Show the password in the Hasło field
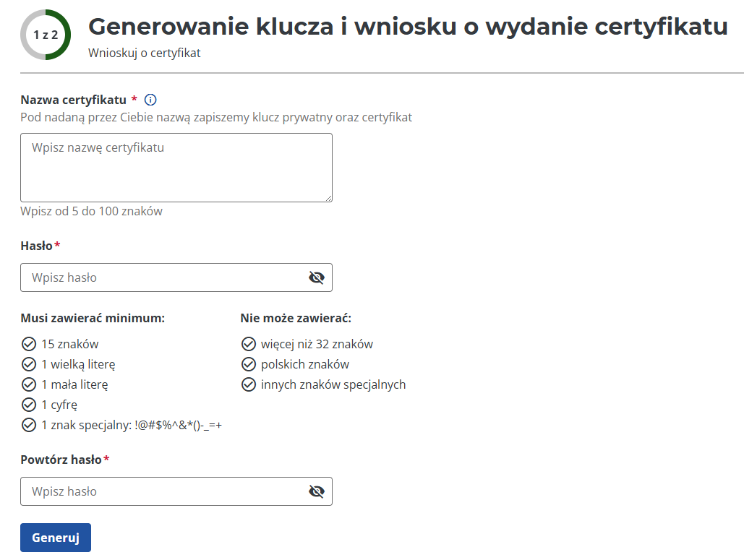The image size is (744, 560). 316,277
